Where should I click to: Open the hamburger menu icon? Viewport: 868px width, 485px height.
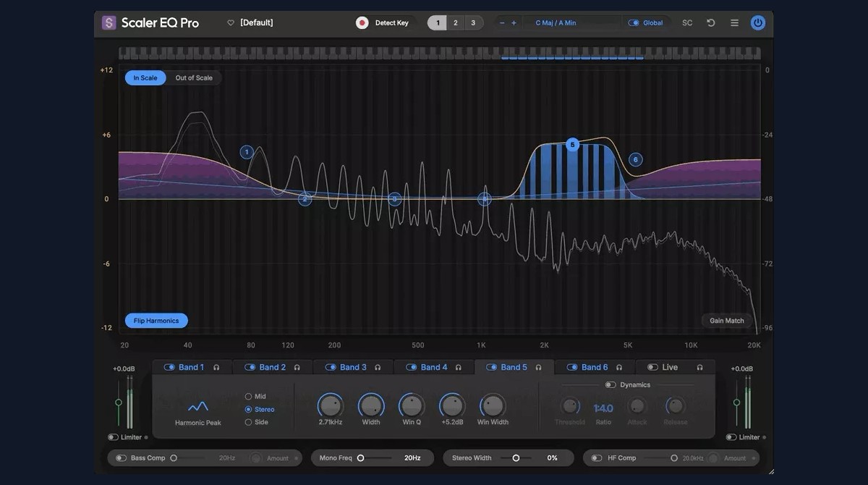734,23
